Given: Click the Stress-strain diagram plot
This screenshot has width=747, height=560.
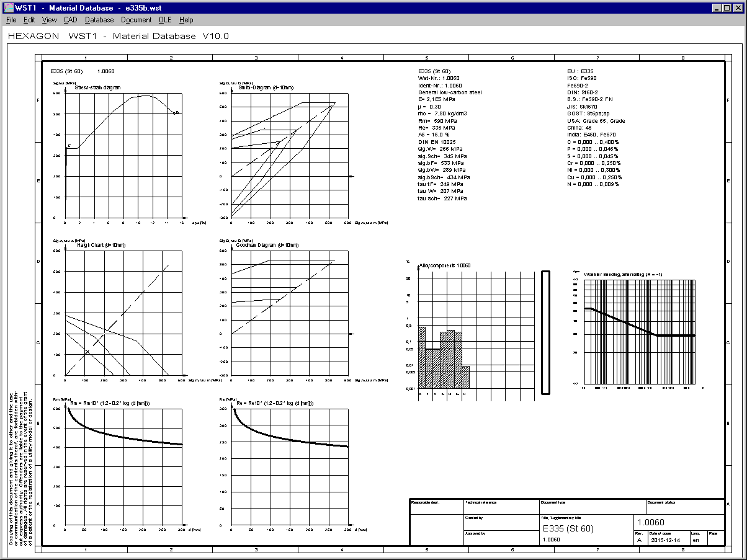Looking at the screenshot, I should [x=123, y=155].
